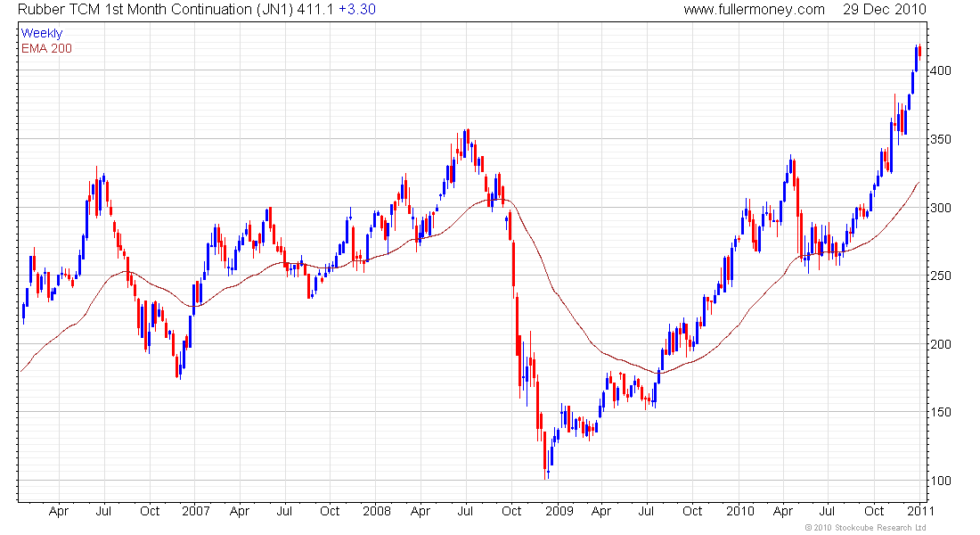The image size is (980, 535).
Task: Click the 350 price axis label
Action: coord(941,139)
